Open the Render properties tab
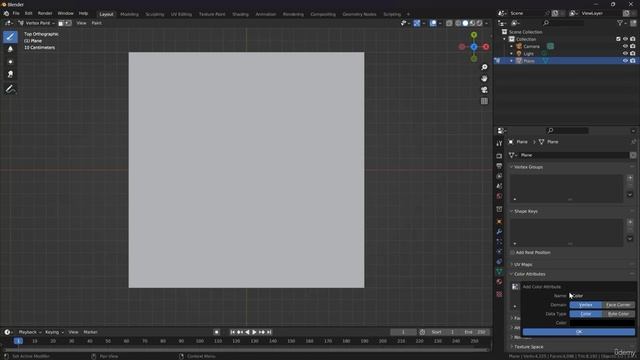The height and width of the screenshot is (360, 640). [x=499, y=156]
